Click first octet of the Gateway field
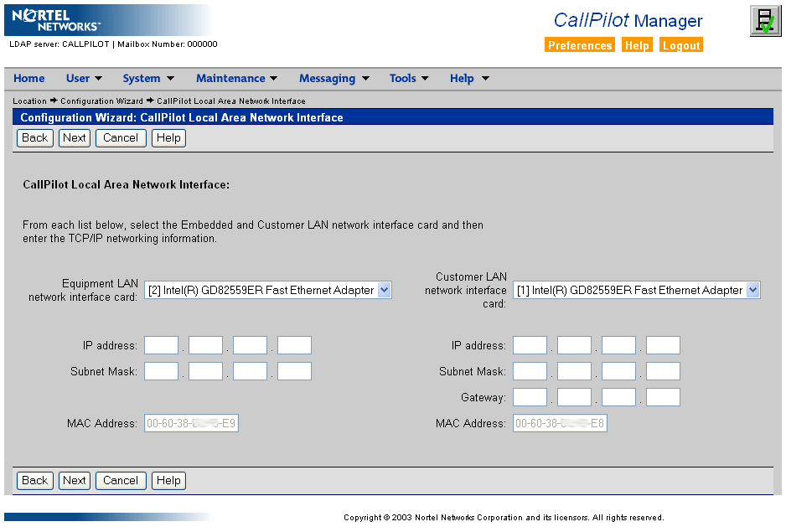The width and height of the screenshot is (786, 532). (530, 398)
